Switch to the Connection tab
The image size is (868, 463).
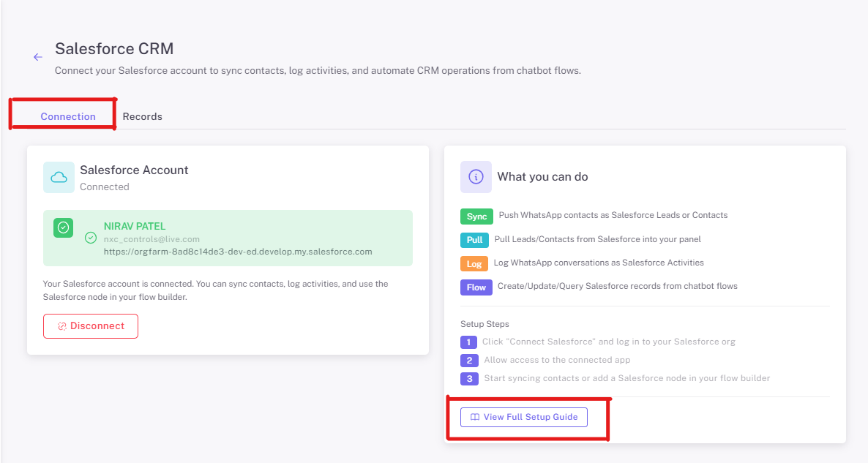tap(68, 117)
